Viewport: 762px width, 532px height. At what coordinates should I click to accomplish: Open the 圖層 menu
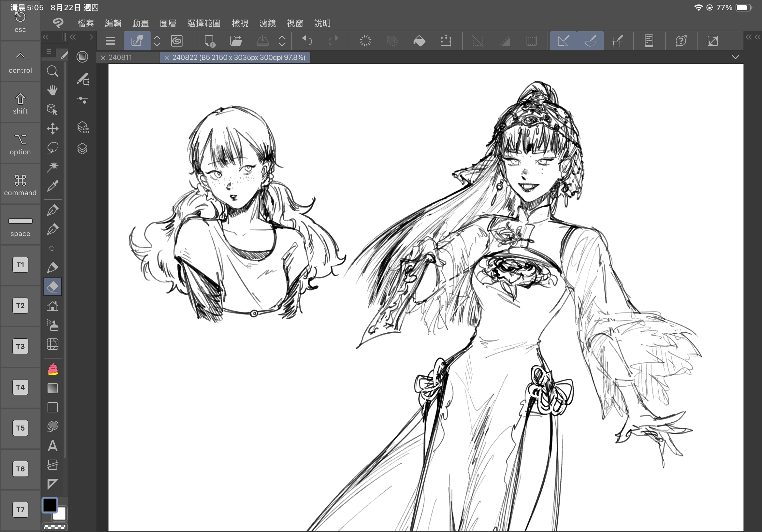168,23
